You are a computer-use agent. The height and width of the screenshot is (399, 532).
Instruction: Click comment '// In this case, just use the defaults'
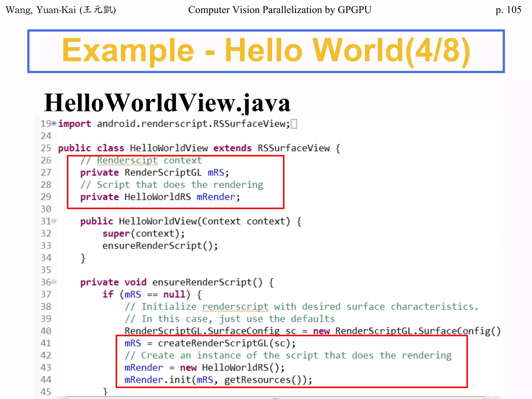pyautogui.click(x=230, y=319)
